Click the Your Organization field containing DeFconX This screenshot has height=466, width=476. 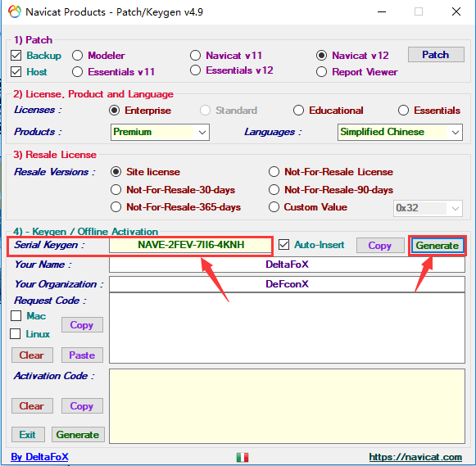coord(287,284)
